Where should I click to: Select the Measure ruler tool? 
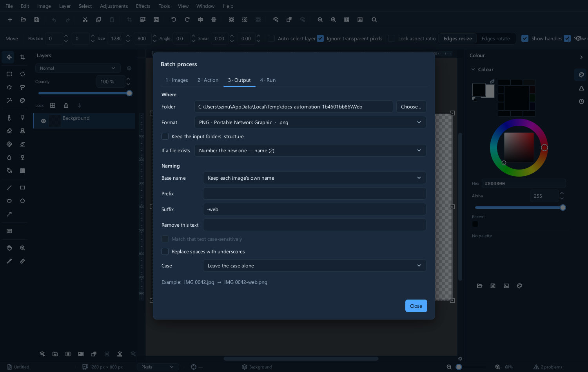click(22, 261)
